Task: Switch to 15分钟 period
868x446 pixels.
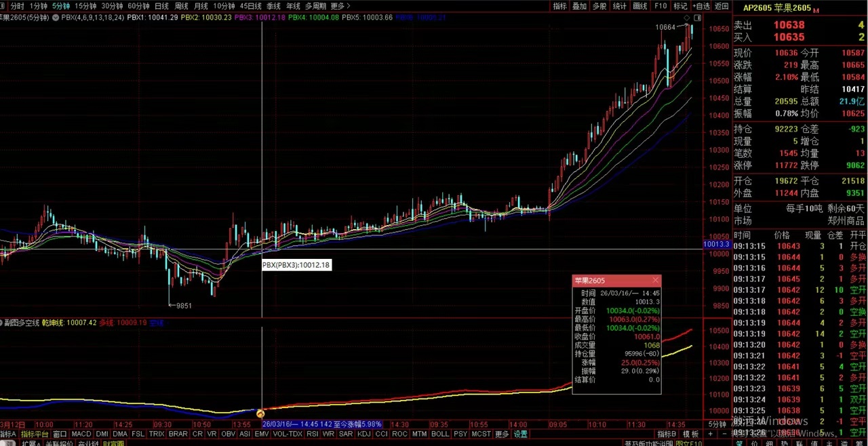Action: 85,6
